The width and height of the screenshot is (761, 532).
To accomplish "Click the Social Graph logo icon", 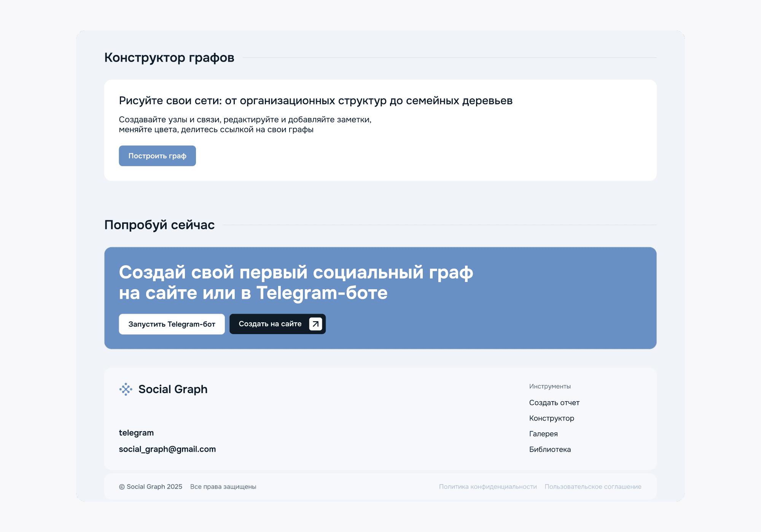I will click(126, 389).
